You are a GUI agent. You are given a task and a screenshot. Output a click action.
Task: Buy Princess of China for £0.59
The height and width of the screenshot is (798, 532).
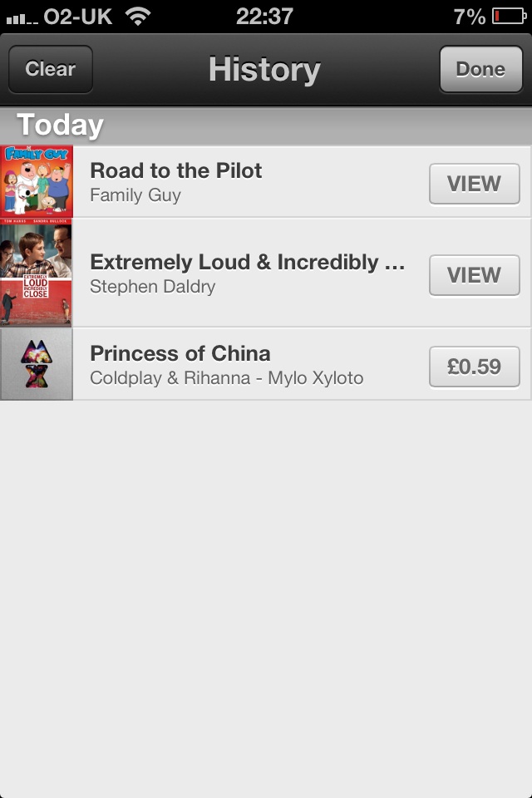click(x=474, y=367)
